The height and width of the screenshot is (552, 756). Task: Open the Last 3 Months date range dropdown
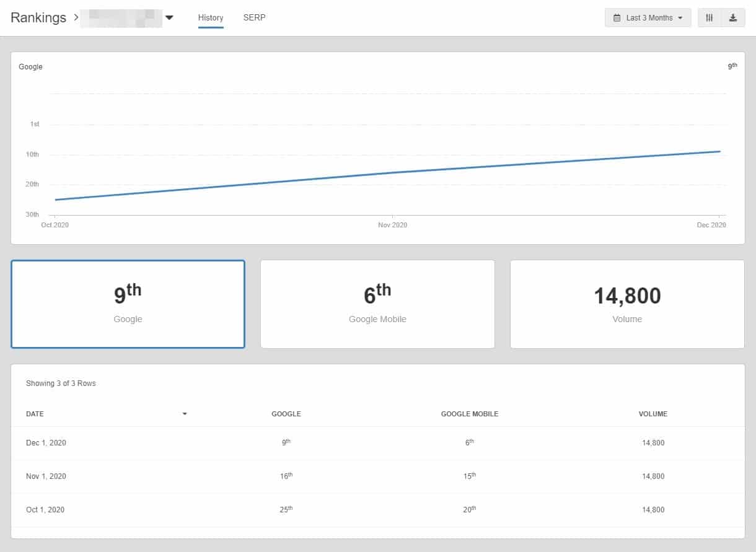648,18
